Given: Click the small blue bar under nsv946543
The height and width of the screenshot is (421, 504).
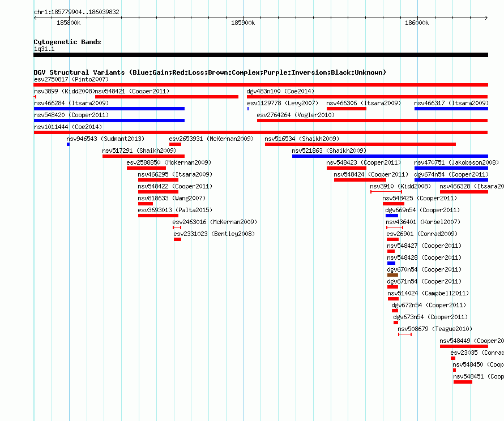Looking at the screenshot, I should coord(68,144).
